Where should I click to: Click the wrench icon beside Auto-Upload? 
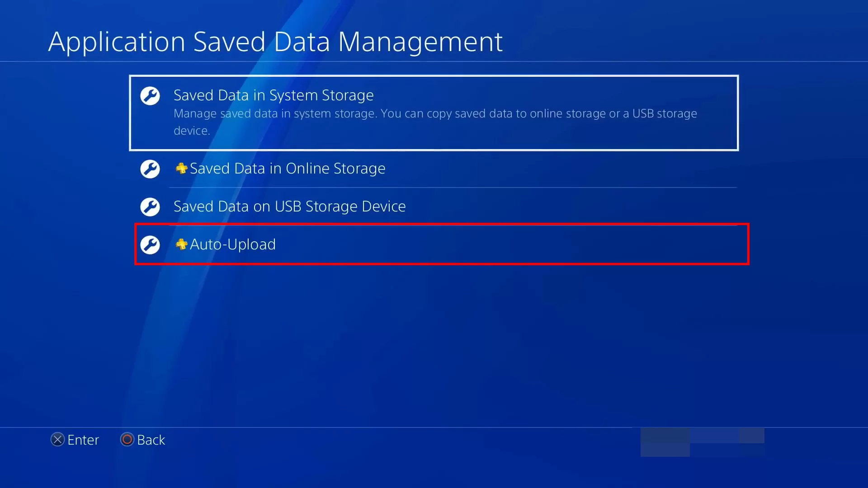[x=150, y=245]
